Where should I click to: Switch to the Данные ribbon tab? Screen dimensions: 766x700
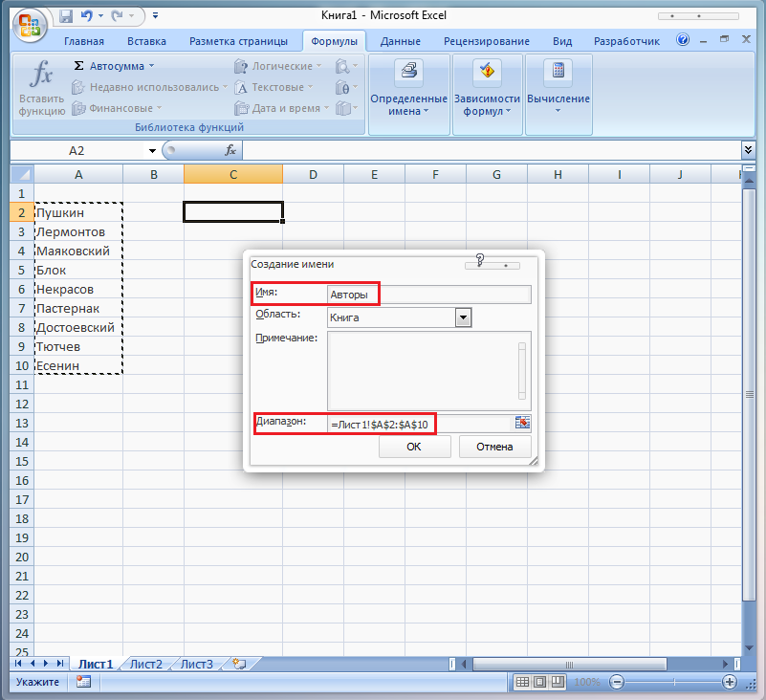coord(400,41)
